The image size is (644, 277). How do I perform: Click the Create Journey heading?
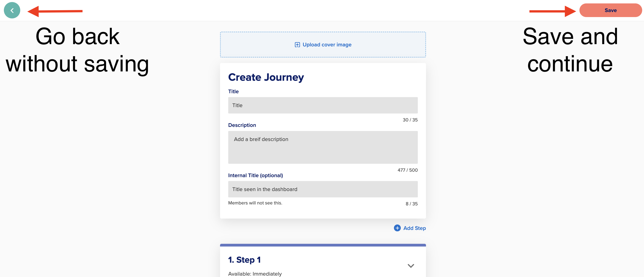266,77
